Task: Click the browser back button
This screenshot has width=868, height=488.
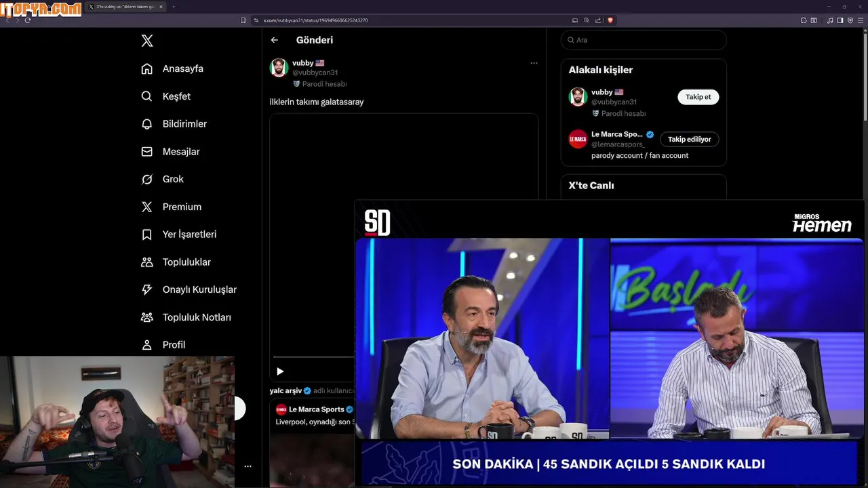Action: click(7, 20)
